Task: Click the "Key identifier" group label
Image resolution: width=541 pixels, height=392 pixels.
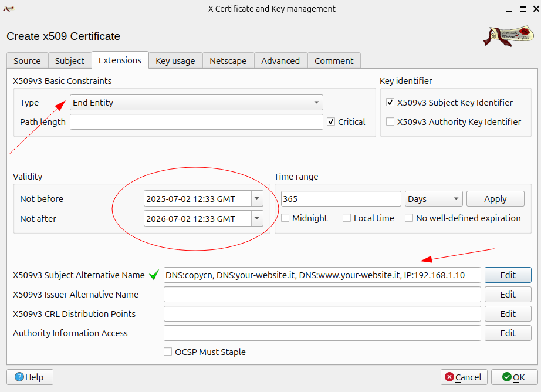Action: tap(406, 81)
